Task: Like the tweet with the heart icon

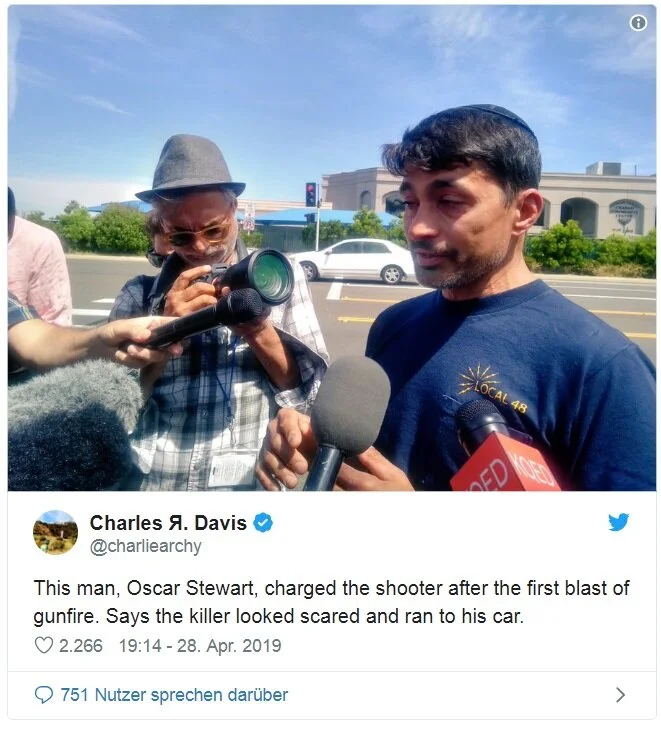Action: 44,645
